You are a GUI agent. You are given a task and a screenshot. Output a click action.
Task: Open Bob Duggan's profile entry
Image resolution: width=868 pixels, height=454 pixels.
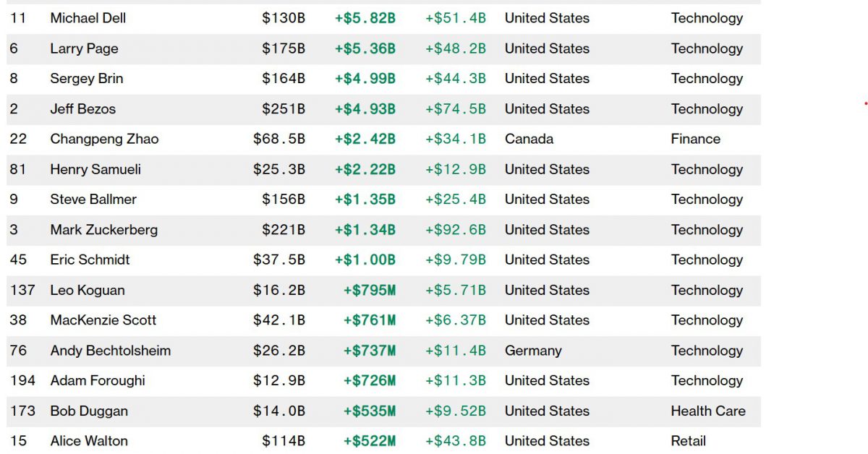pyautogui.click(x=89, y=411)
